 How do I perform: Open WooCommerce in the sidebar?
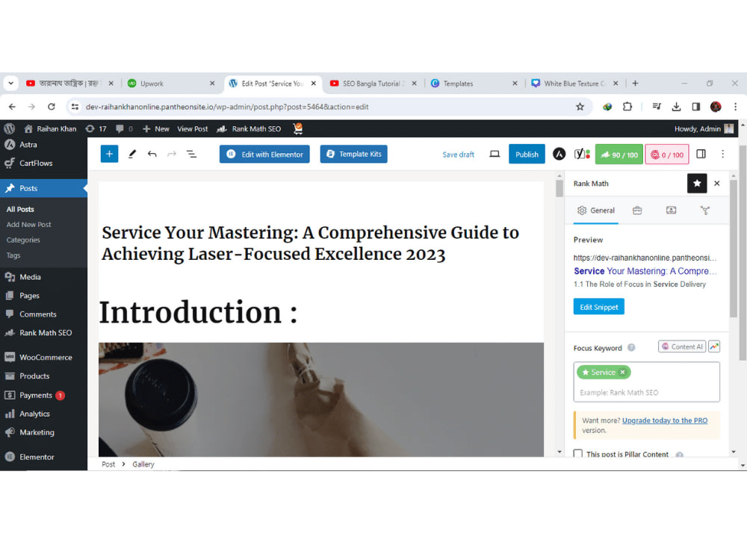click(44, 357)
